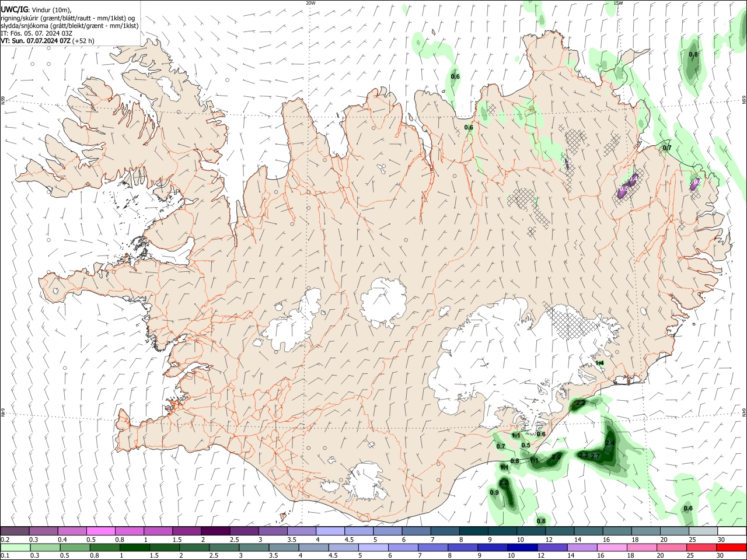Click the 1.4 precipitation value on the map
This screenshot has height=560, width=747.
point(599,363)
